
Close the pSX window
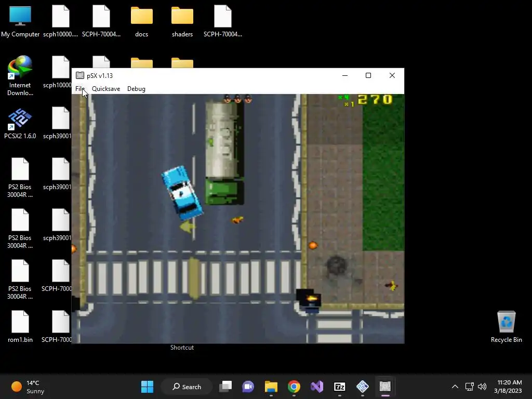click(x=392, y=75)
